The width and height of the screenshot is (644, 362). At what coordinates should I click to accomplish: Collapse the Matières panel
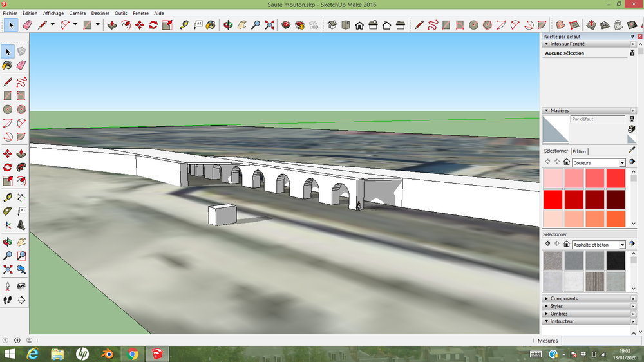[x=546, y=111]
